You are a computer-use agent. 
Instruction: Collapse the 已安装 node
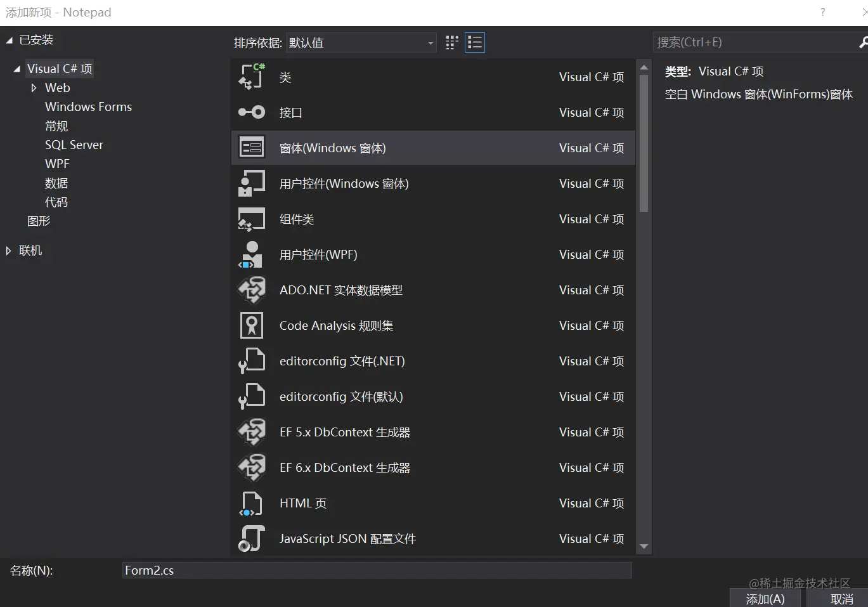pyautogui.click(x=10, y=40)
